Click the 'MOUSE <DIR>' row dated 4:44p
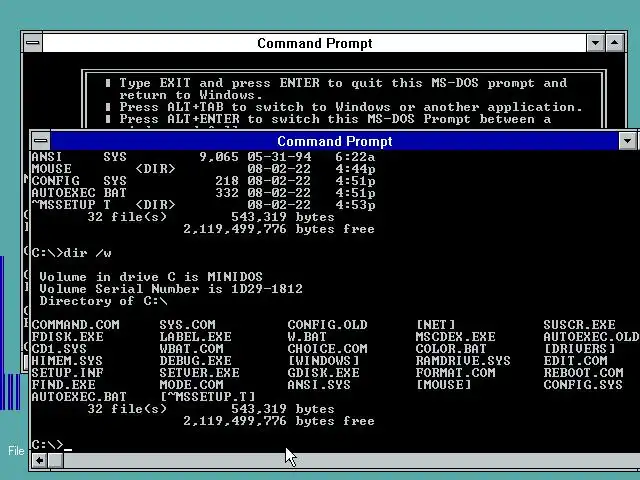Image resolution: width=640 pixels, height=480 pixels. [x=203, y=169]
